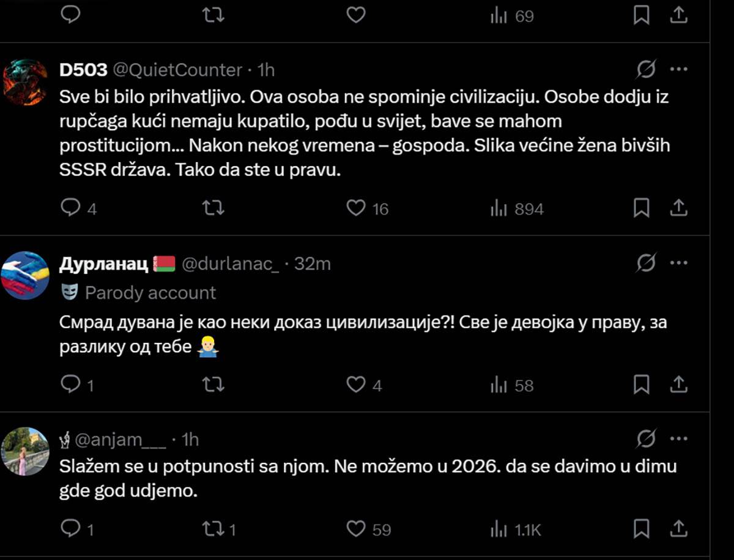The width and height of the screenshot is (734, 560).
Task: Like @anjam___'s reply about 2026
Action: pyautogui.click(x=355, y=530)
